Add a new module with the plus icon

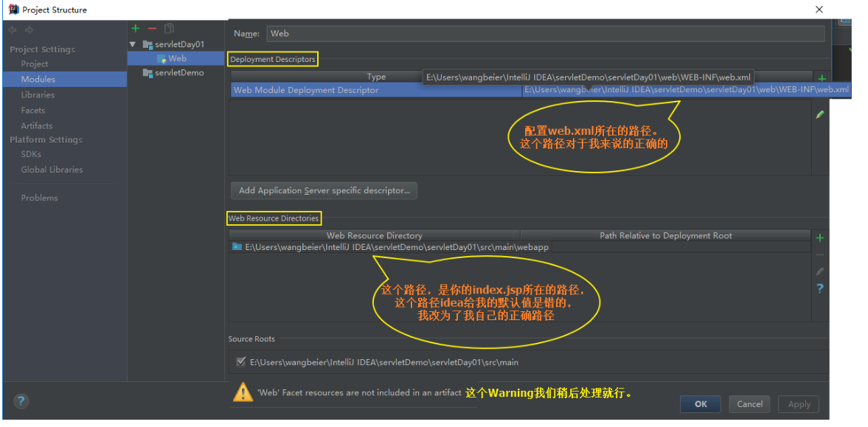coord(135,28)
